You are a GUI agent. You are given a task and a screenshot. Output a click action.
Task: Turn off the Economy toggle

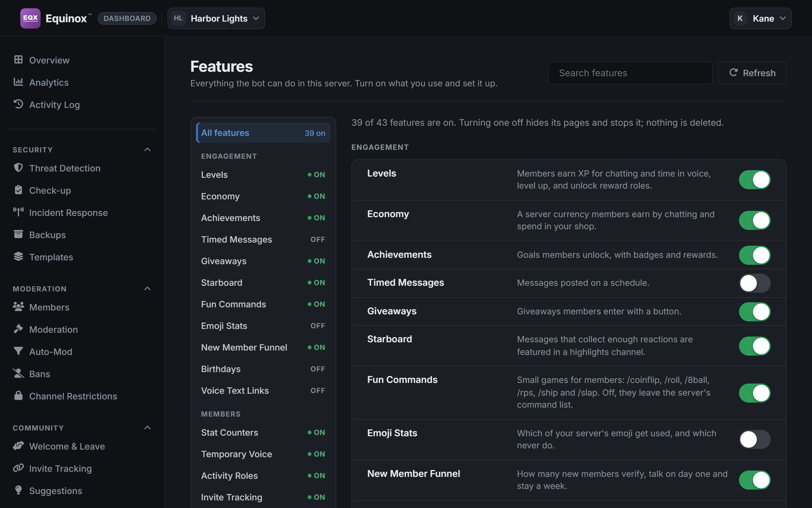pyautogui.click(x=755, y=220)
